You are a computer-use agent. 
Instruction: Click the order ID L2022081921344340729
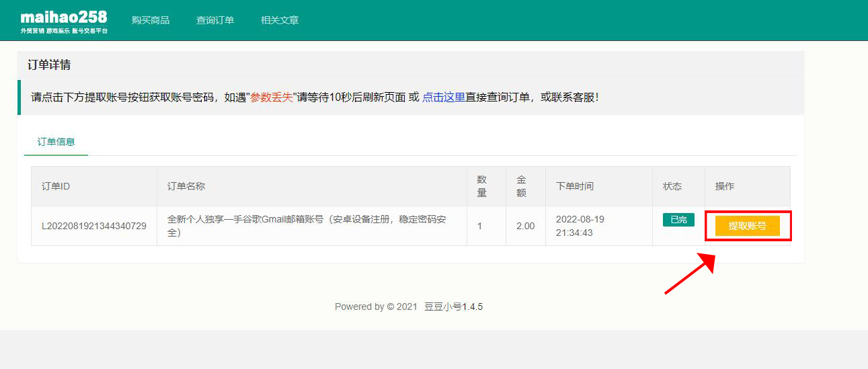(94, 226)
